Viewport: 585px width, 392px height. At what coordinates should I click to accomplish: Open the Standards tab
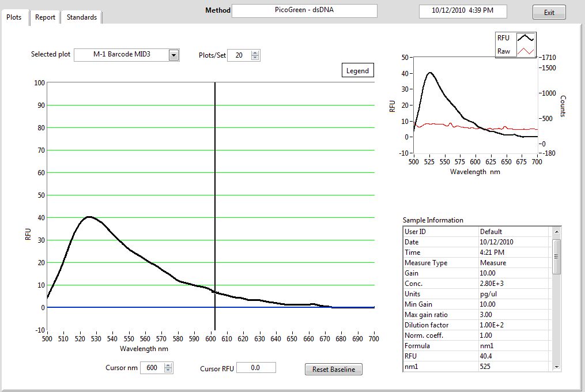tap(82, 17)
